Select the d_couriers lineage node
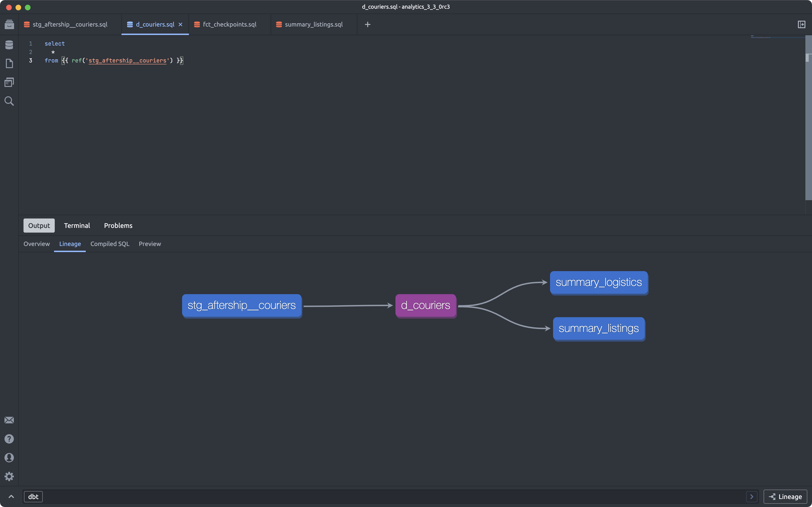 pyautogui.click(x=426, y=305)
